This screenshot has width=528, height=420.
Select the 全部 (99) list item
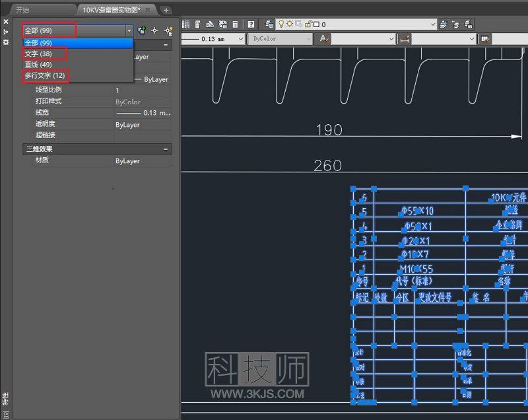[x=78, y=43]
